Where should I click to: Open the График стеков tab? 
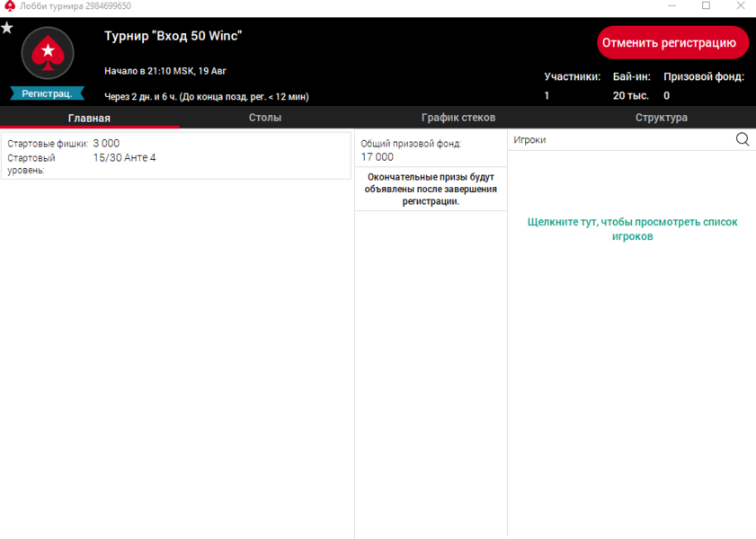point(458,118)
